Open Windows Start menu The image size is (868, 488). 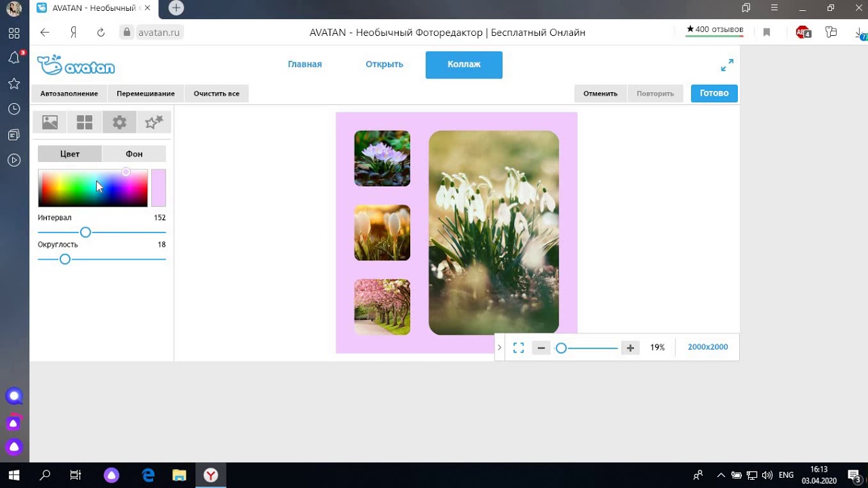pos(14,475)
